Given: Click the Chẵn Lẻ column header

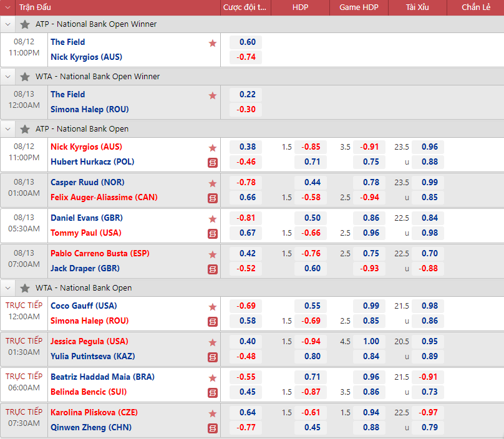Looking at the screenshot, I should click(x=476, y=7).
